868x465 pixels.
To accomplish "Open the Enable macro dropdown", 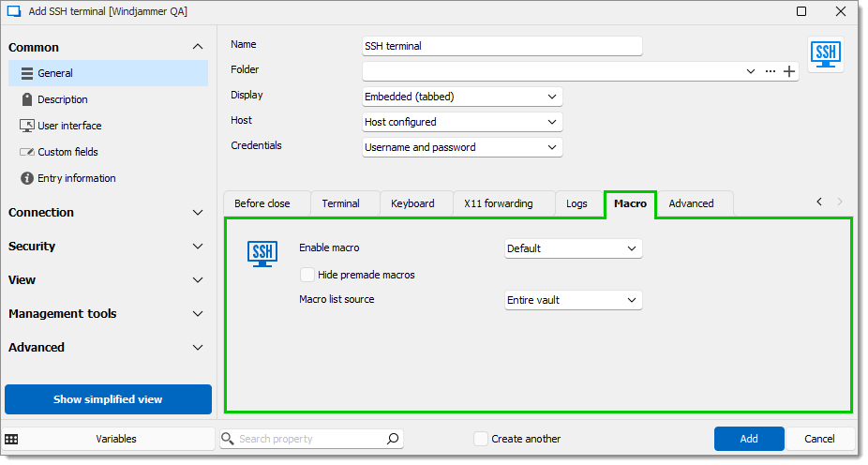I will coord(573,248).
